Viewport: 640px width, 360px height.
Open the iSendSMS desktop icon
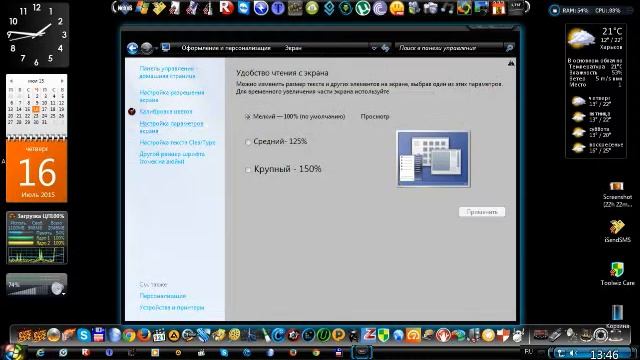(617, 231)
